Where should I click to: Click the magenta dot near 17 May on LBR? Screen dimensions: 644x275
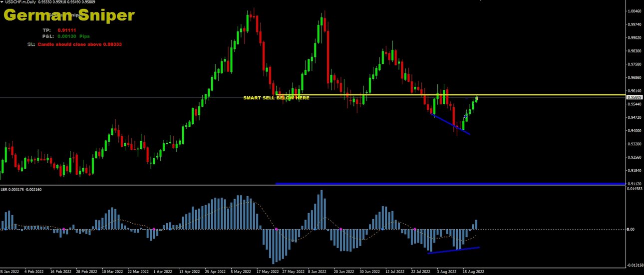tap(276, 229)
